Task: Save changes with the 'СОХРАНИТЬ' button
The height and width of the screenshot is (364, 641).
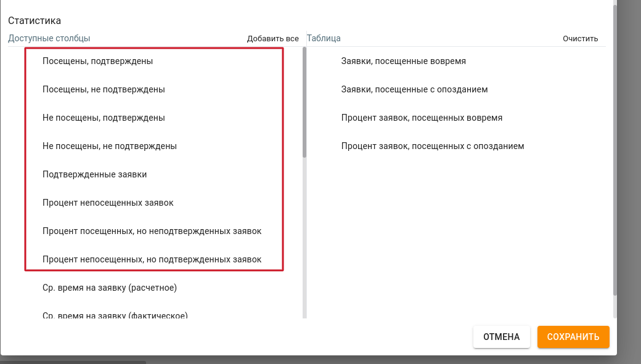Action: [573, 337]
